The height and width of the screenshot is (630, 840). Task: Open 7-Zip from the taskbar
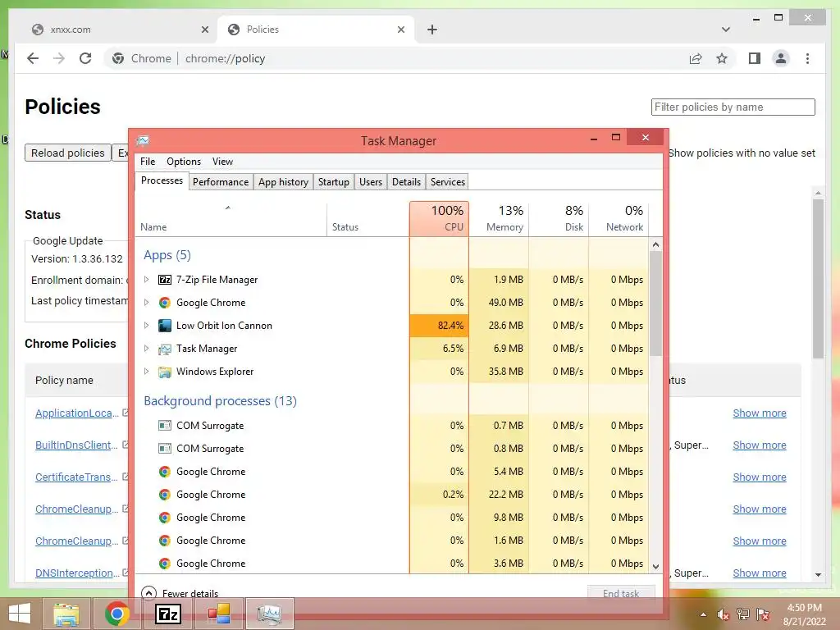click(x=167, y=614)
